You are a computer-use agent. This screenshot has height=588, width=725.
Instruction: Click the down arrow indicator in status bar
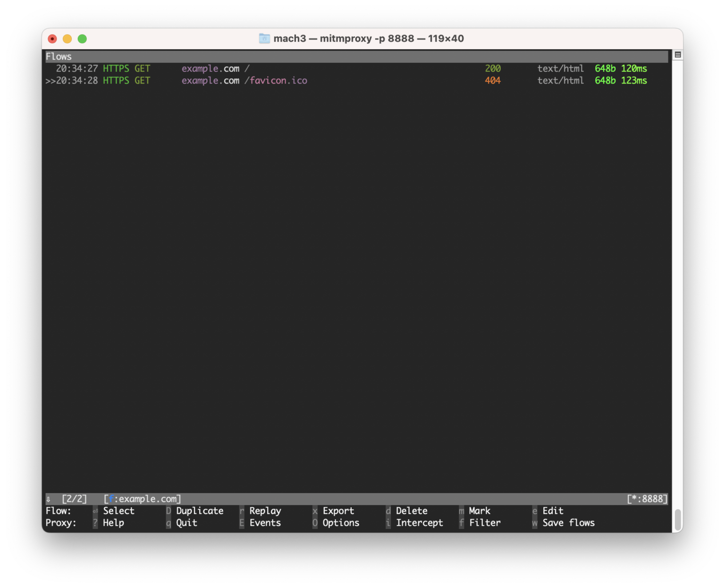(48, 499)
